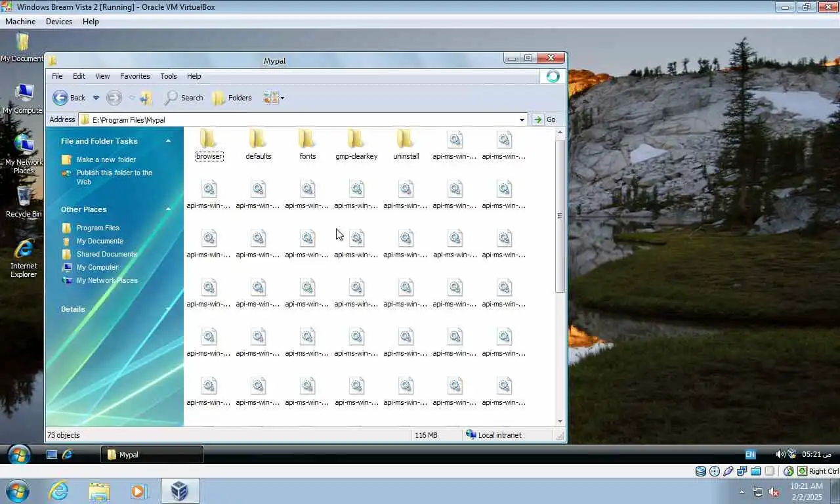Click VirtualBox hard disk status icon
The image size is (840, 504).
click(700, 471)
